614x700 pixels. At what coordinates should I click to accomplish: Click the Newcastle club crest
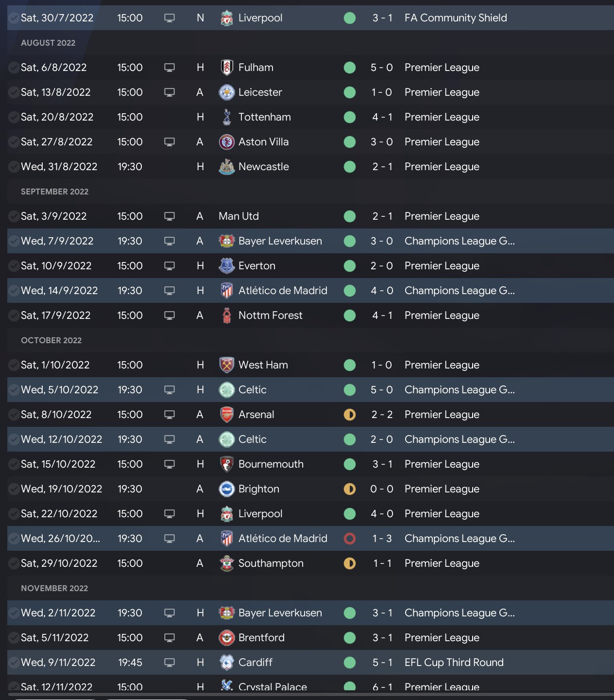[226, 167]
